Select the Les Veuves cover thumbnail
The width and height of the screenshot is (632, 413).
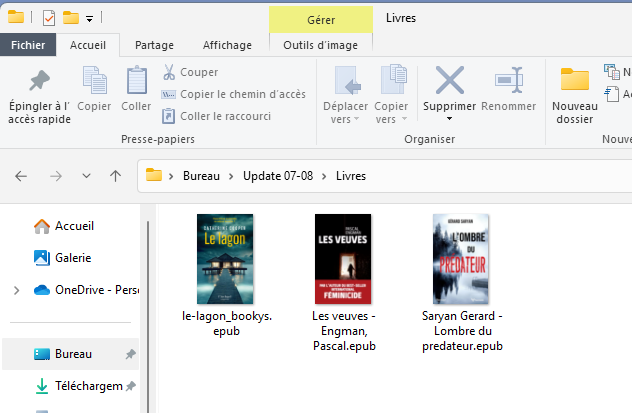(343, 259)
